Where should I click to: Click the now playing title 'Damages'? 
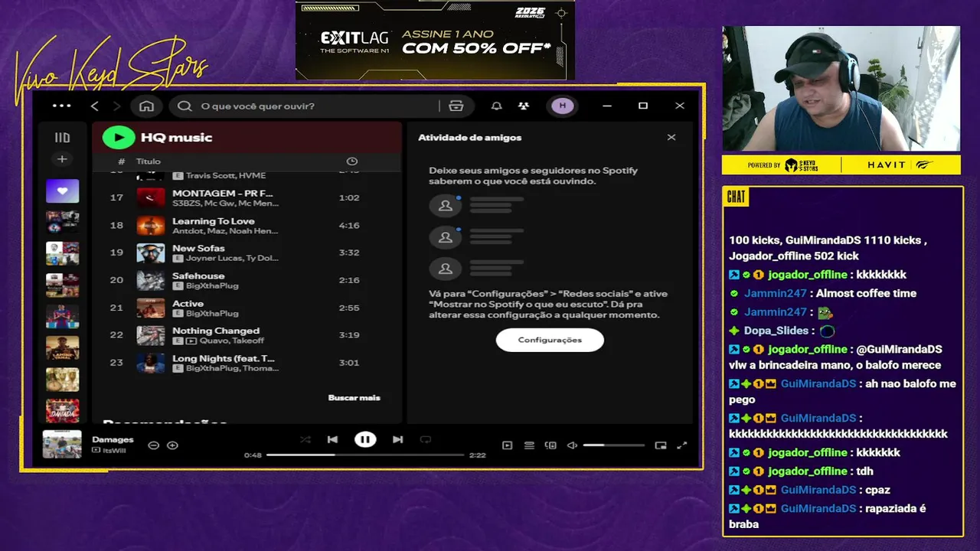pos(113,440)
